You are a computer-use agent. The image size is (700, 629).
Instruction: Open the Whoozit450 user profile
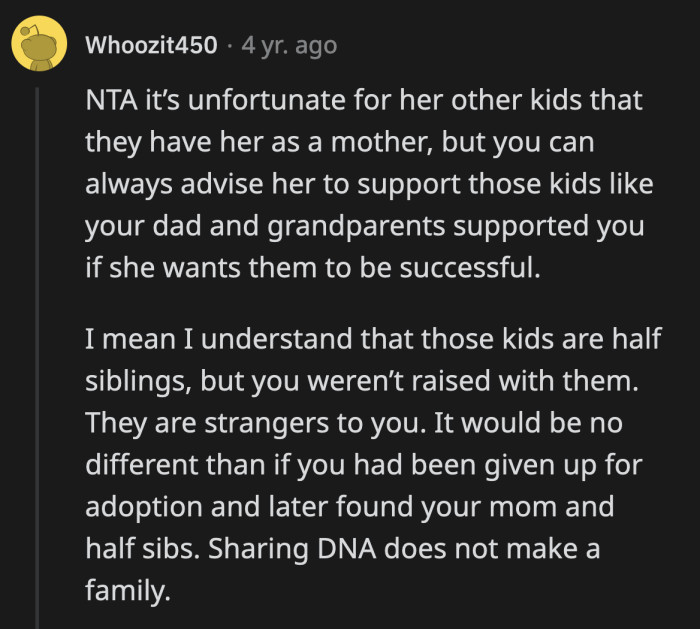151,45
